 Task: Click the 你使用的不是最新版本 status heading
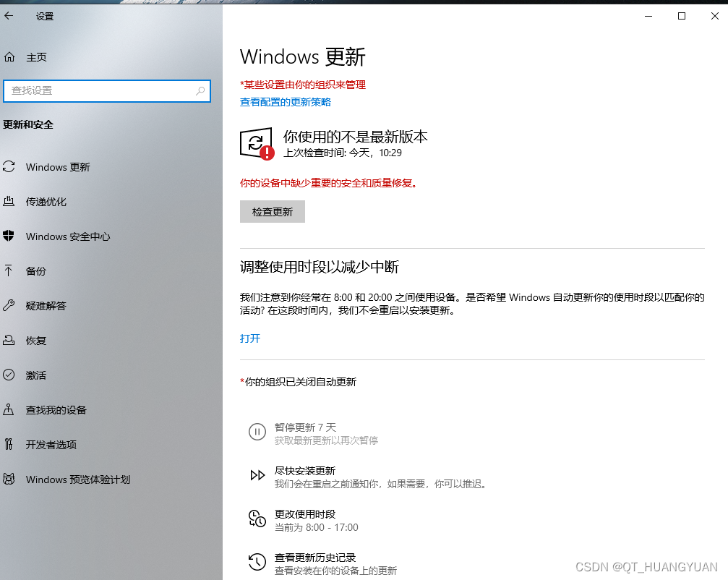coord(355,137)
